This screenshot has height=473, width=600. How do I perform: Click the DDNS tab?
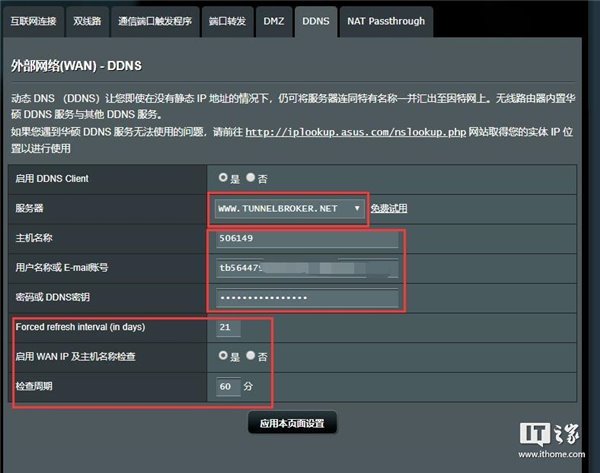pos(316,21)
